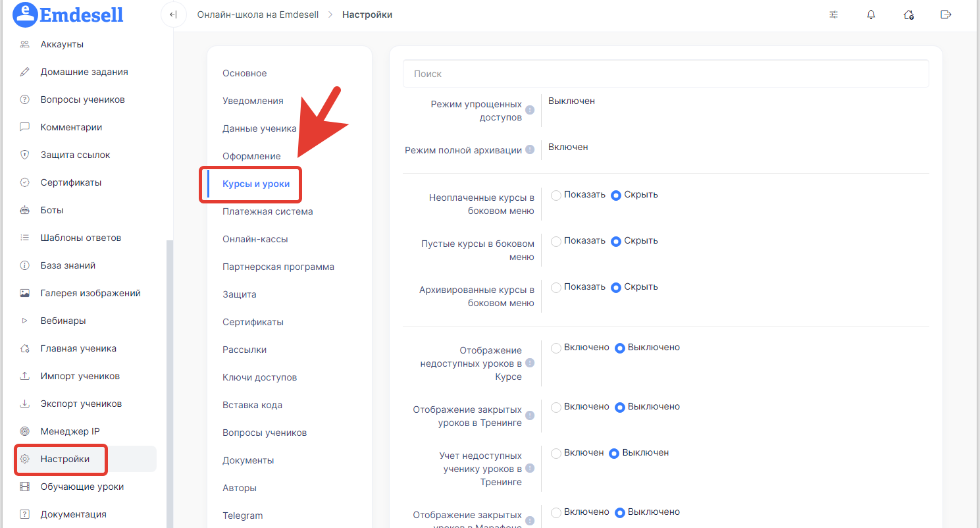Select Показать for Неоплаченные курсы в боковом меню

click(556, 196)
